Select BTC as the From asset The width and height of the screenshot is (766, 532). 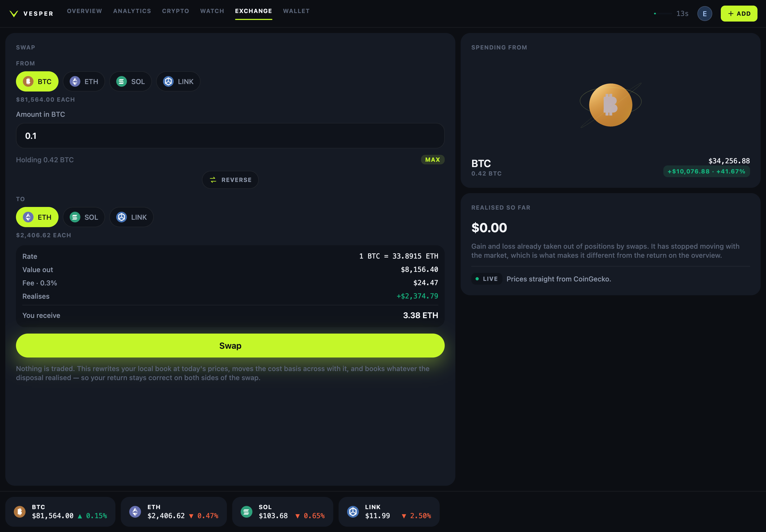(x=37, y=82)
